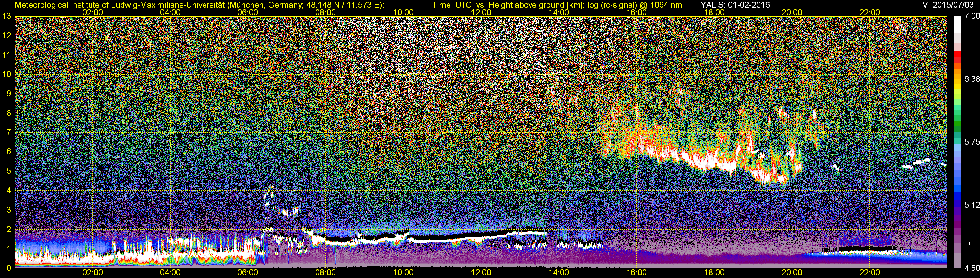Click the 'Time [UTC] vs. Height above ground [km]' heading
980x278 pixels.
[513, 5]
